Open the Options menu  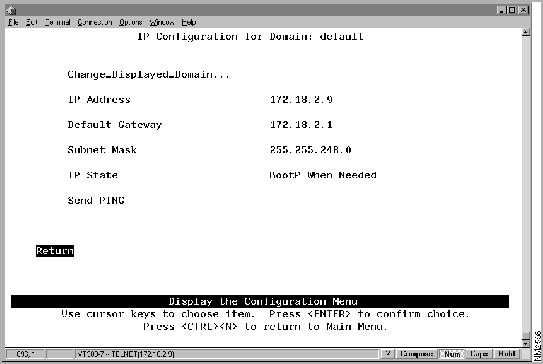pyautogui.click(x=131, y=22)
